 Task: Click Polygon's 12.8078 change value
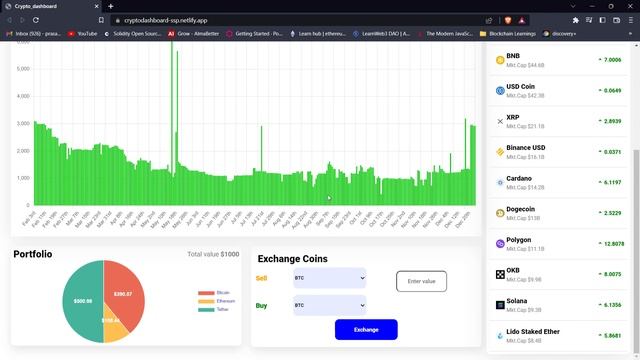pyautogui.click(x=614, y=244)
